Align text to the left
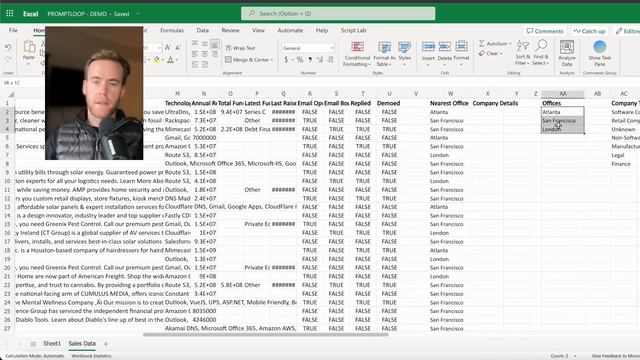The image size is (640, 360). (195, 54)
